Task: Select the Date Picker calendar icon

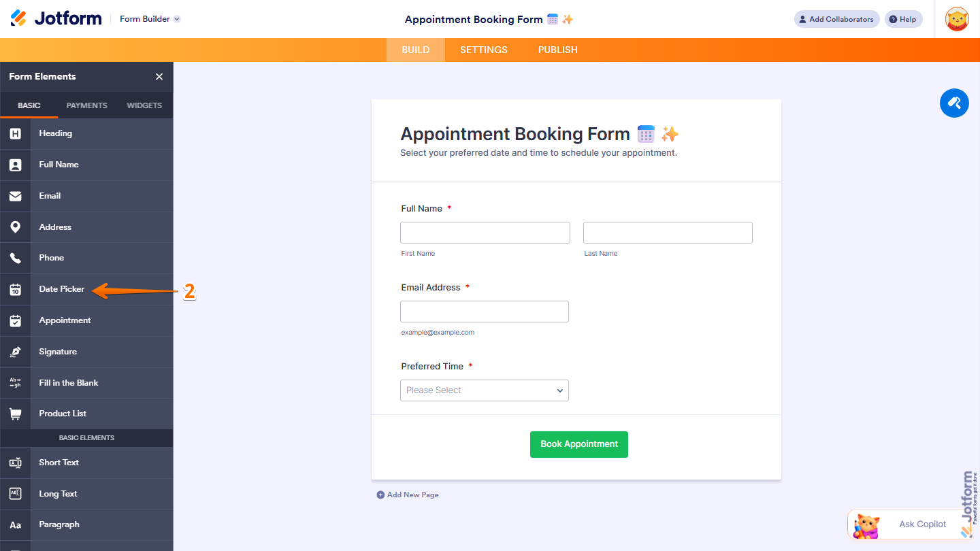Action: [15, 289]
